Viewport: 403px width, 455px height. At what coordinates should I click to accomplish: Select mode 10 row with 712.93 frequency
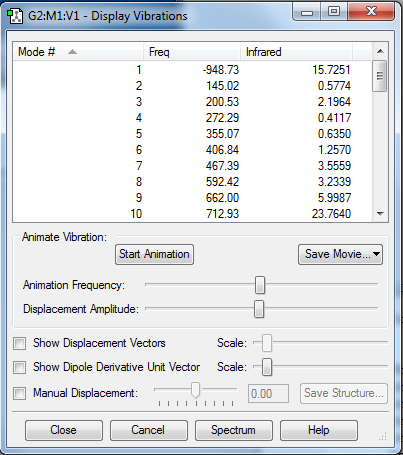192,214
